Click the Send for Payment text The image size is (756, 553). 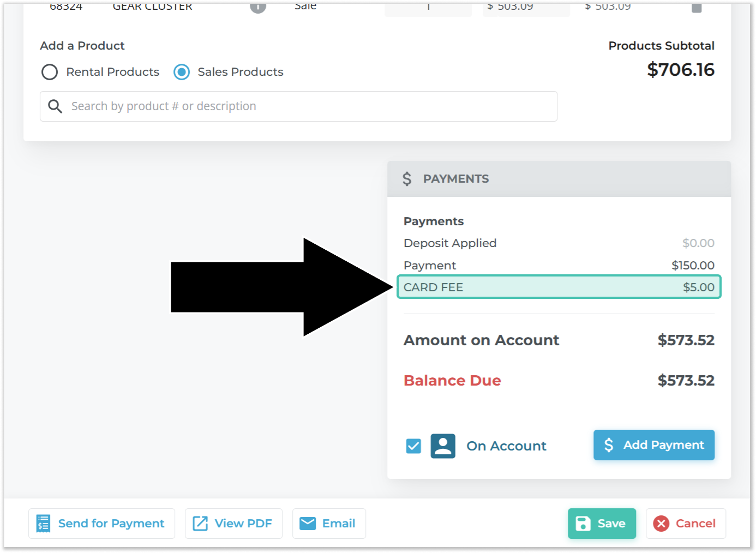point(111,524)
